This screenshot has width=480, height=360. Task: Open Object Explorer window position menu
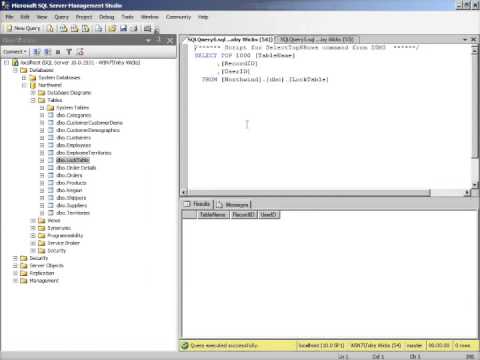(148, 41)
